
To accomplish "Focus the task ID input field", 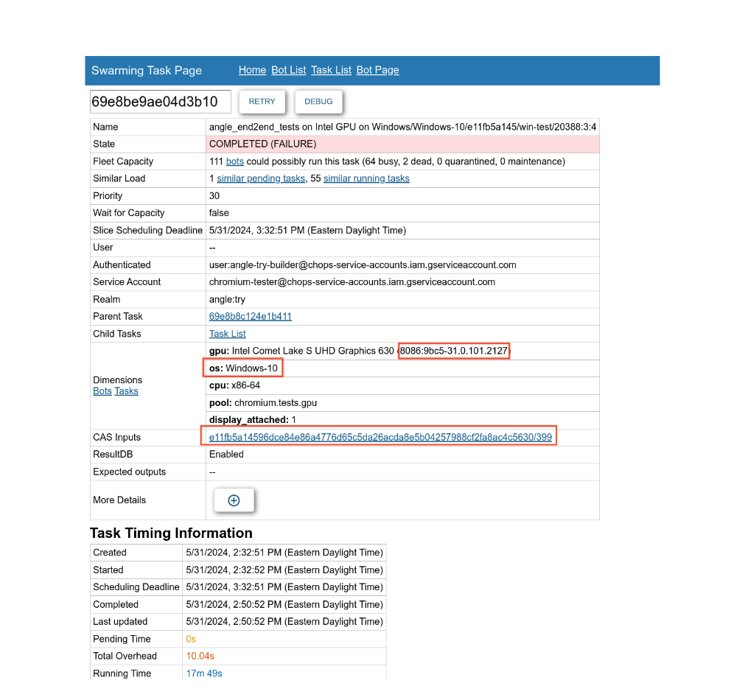I will [x=160, y=102].
